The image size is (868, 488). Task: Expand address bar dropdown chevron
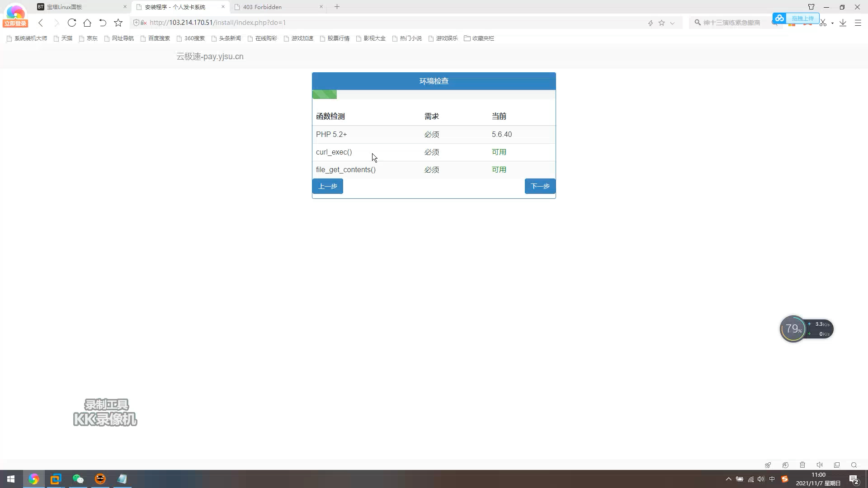pos(672,23)
